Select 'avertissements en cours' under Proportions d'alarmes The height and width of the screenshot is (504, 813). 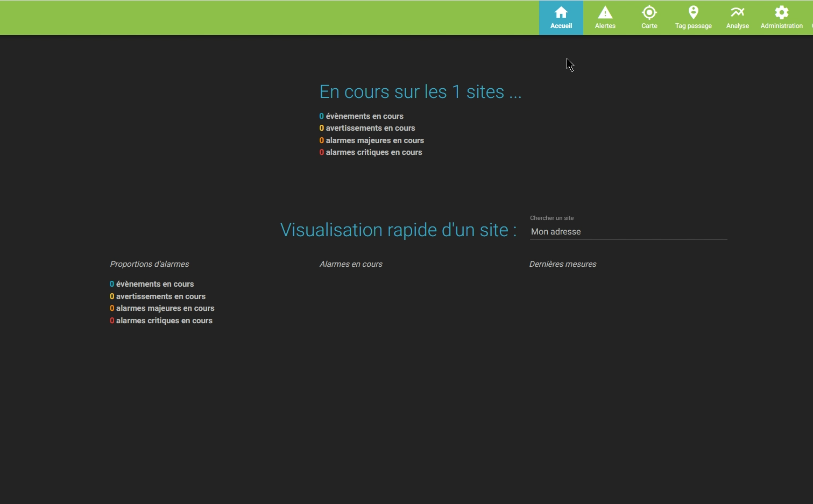[x=160, y=296]
